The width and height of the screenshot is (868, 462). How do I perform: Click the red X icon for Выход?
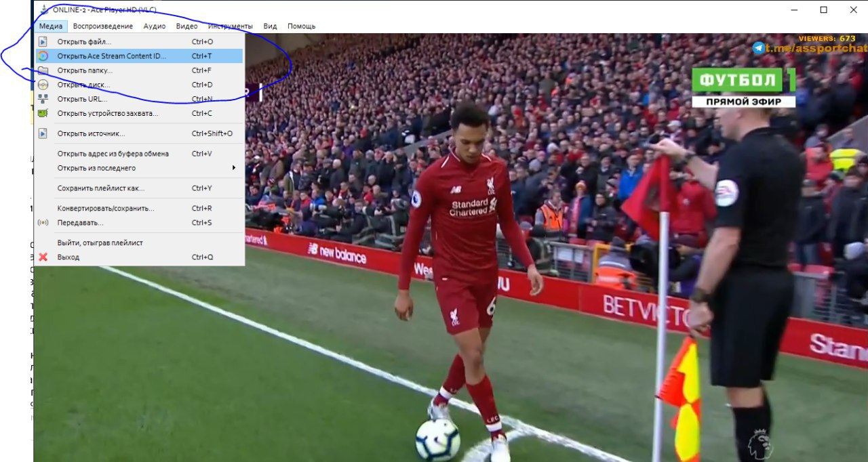tap(43, 257)
